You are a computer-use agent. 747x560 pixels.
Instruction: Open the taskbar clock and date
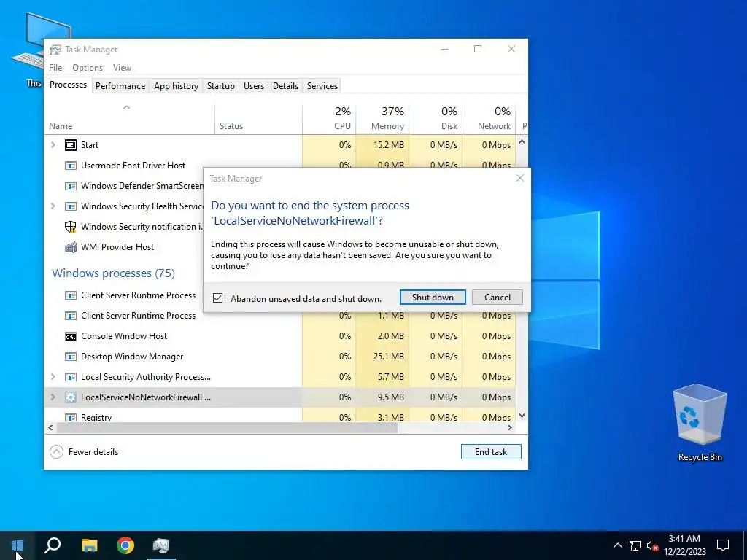tap(684, 545)
